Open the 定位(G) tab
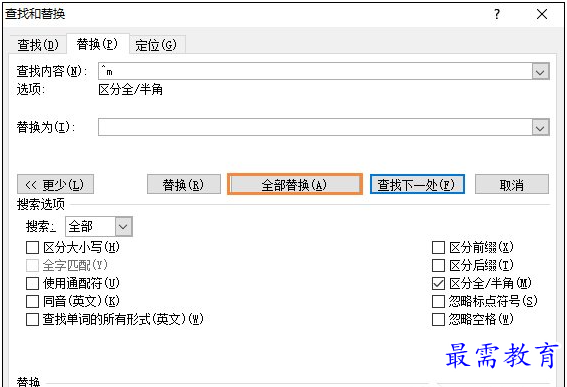This screenshot has width=567, height=387. click(156, 45)
